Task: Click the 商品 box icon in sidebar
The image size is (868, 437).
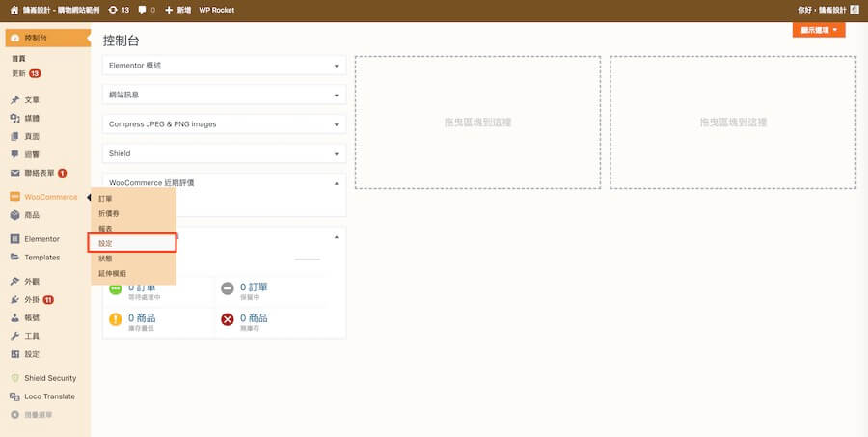Action: (x=14, y=215)
